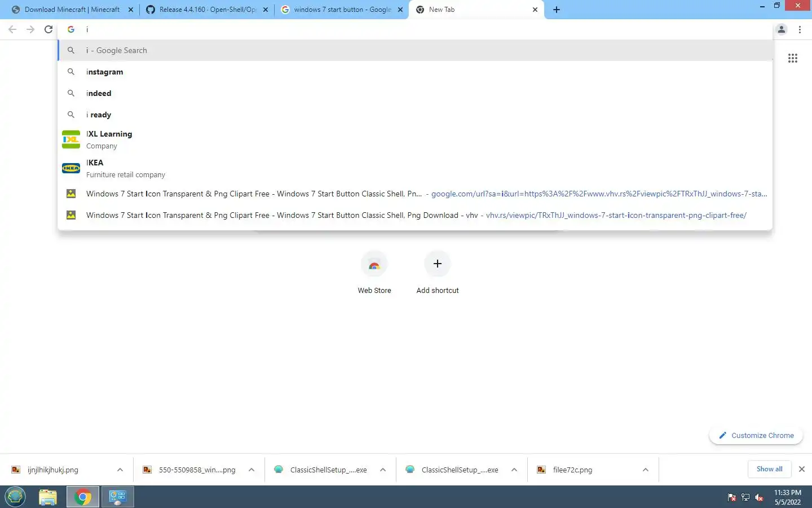Image resolution: width=812 pixels, height=508 pixels.
Task: Close the windows 7 start button tab
Action: point(400,10)
